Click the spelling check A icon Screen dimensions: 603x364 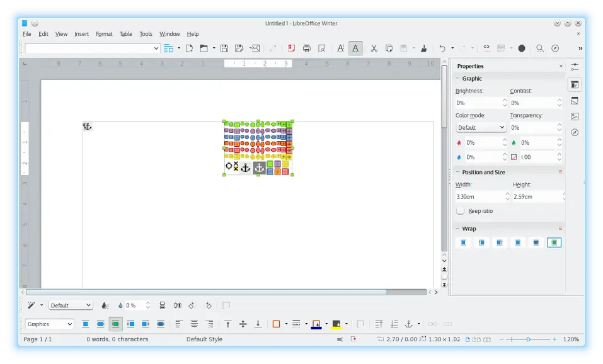coord(340,48)
